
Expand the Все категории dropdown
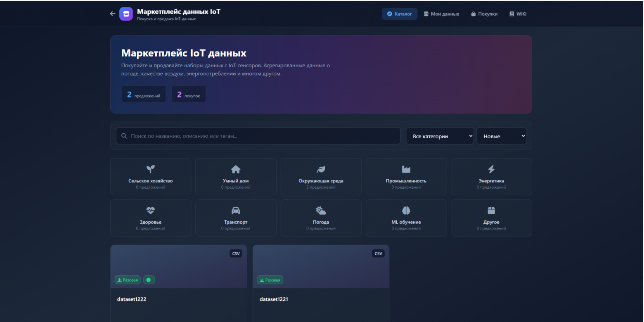tap(440, 136)
